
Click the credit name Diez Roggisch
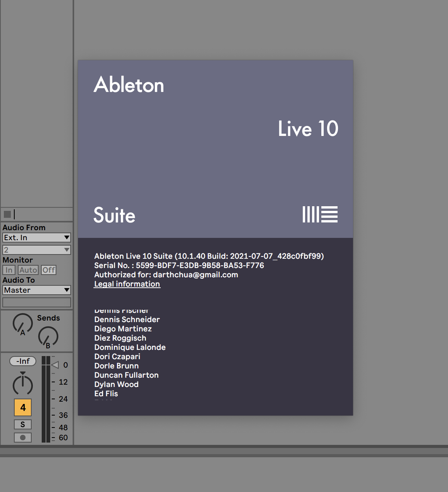point(120,338)
